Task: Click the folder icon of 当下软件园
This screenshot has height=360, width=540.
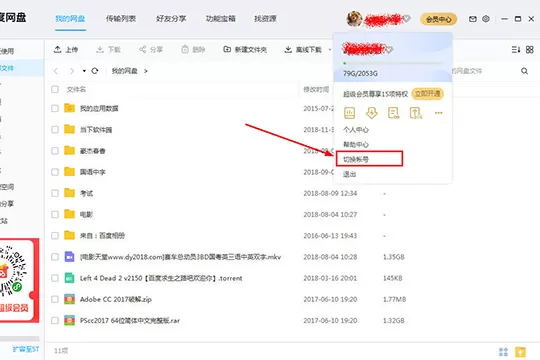Action: [69, 129]
